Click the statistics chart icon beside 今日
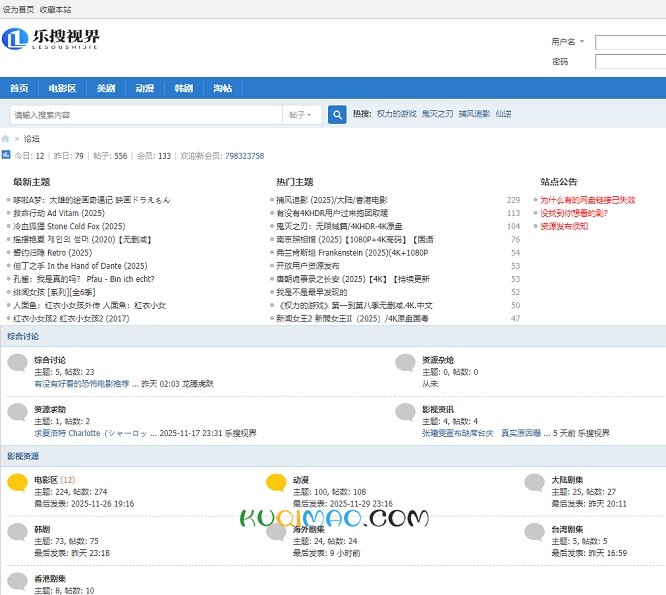 [6, 155]
